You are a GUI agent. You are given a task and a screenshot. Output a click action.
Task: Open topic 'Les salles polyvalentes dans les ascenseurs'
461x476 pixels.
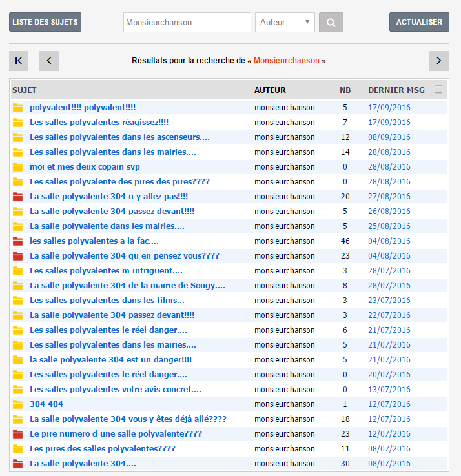[x=119, y=137]
